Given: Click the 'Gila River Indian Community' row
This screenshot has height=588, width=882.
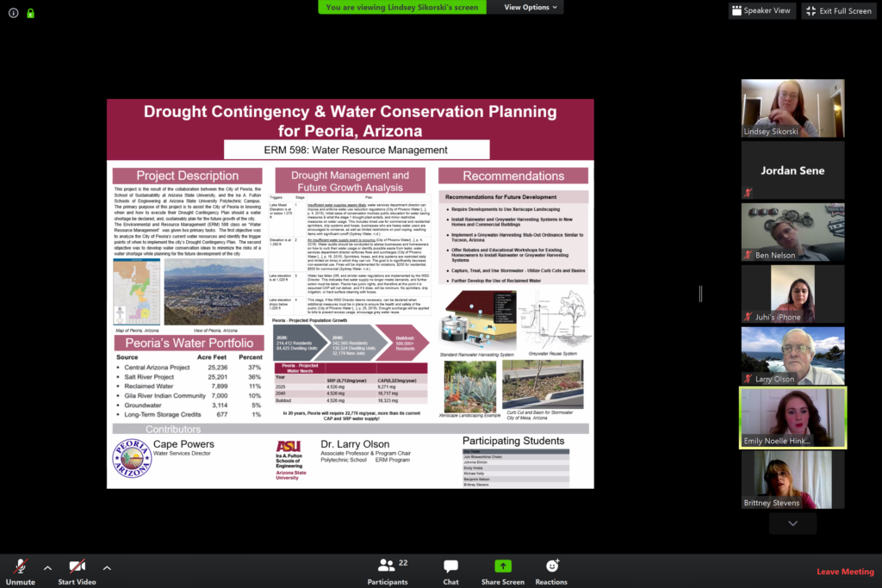Looking at the screenshot, I should tap(189, 396).
